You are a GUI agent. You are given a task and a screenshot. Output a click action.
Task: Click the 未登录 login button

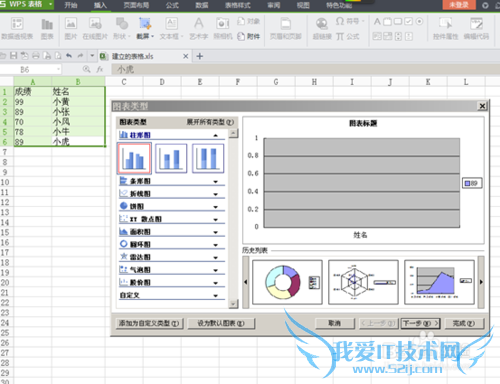click(459, 5)
